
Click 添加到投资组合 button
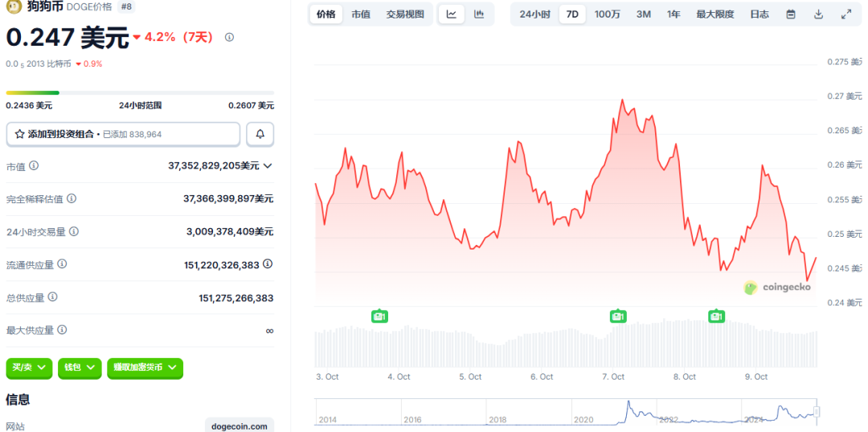tap(123, 134)
